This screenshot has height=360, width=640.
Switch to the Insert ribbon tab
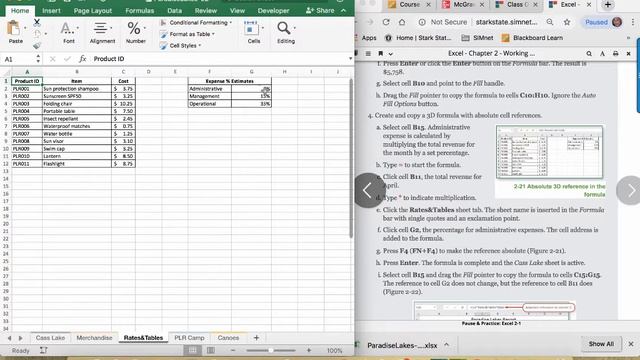(x=51, y=11)
